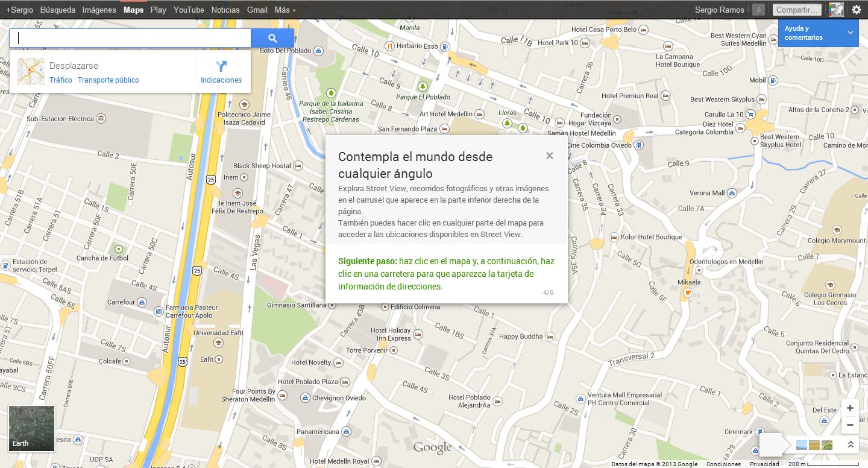Close the Street View tour card
868x468 pixels.
click(x=549, y=156)
